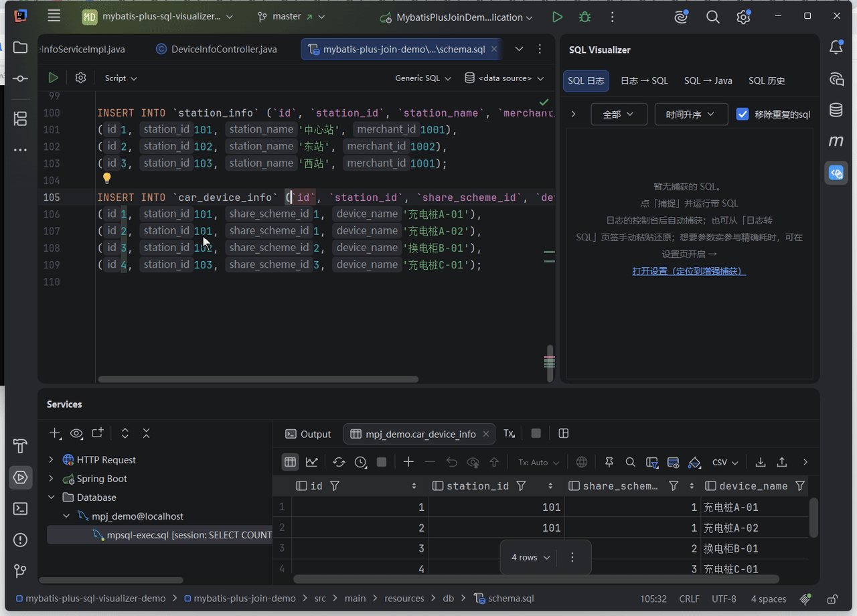This screenshot has height=616, width=857.
Task: Open the CSV export format dropdown
Action: [725, 462]
